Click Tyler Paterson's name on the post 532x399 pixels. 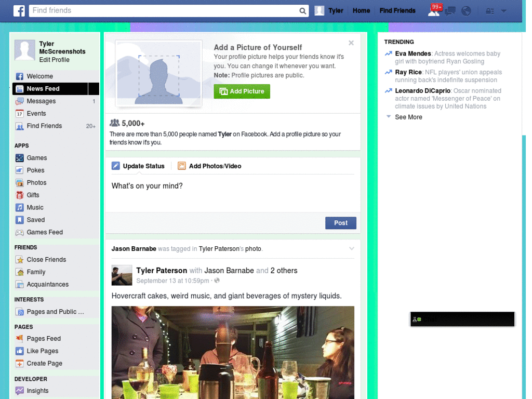pos(162,271)
